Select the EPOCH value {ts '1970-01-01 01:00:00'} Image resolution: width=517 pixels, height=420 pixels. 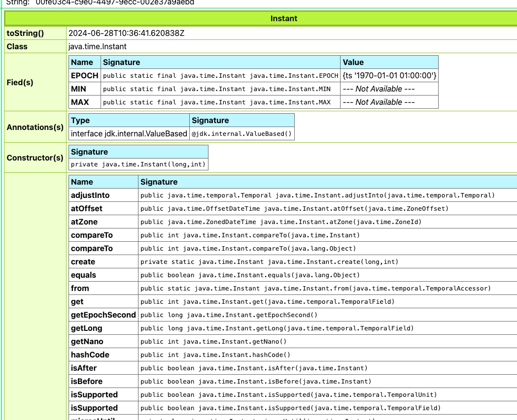[389, 76]
